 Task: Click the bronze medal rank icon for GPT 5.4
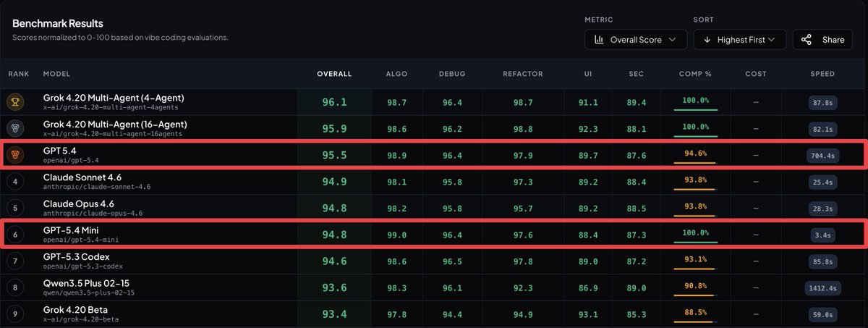[16, 154]
